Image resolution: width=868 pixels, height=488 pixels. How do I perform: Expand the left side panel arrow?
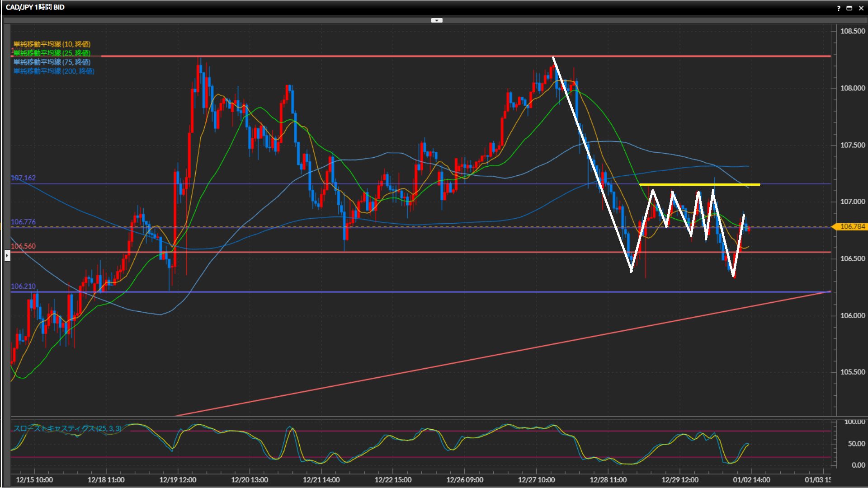(x=7, y=256)
